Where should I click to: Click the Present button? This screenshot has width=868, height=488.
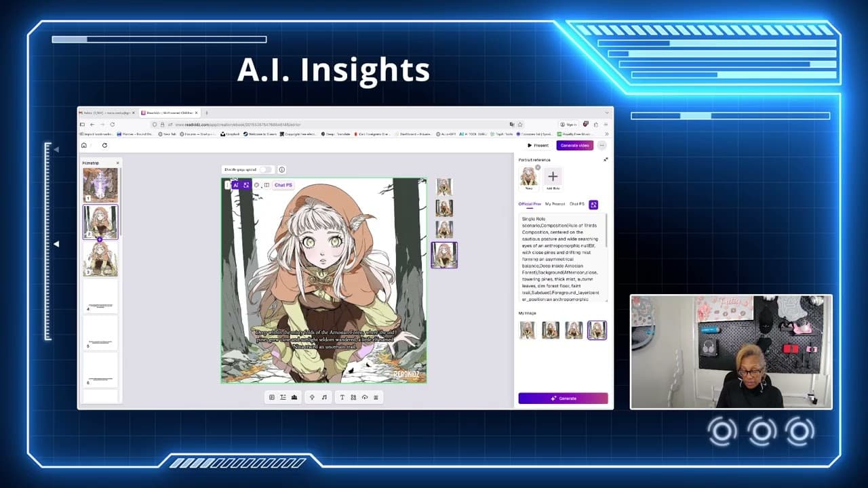point(538,145)
